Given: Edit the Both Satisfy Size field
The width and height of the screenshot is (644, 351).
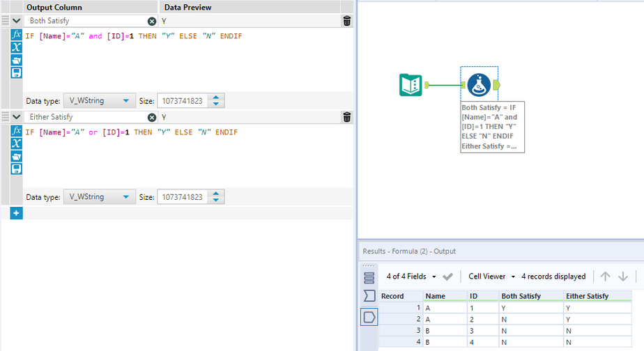Looking at the screenshot, I should click(183, 101).
